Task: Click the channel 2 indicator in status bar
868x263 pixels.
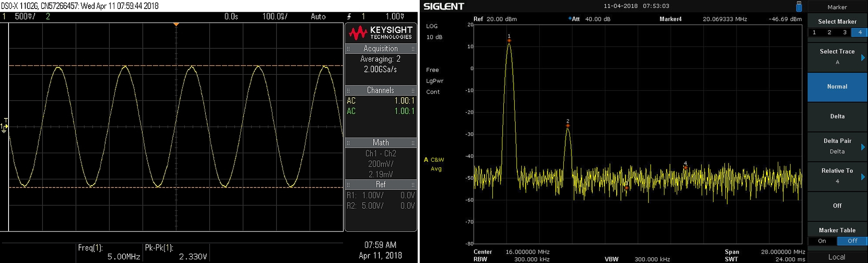Action: pyautogui.click(x=48, y=16)
